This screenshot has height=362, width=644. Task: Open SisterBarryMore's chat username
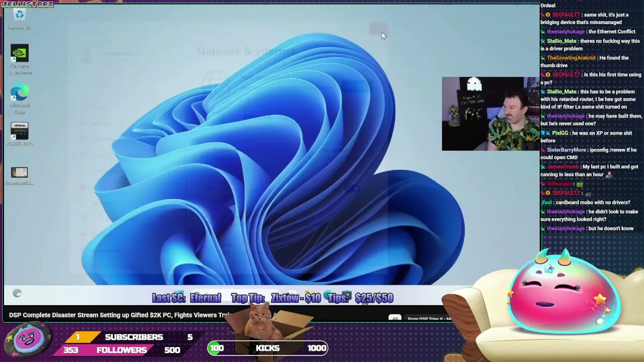coord(567,150)
